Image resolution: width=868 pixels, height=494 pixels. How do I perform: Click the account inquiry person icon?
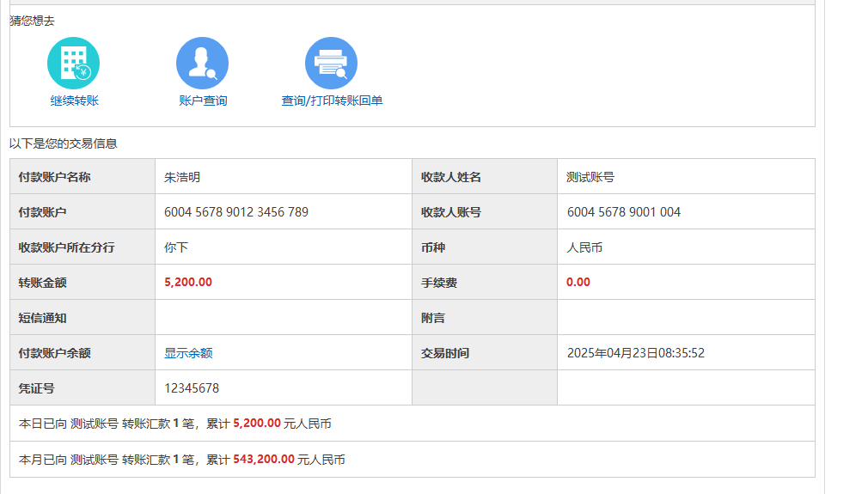202,63
